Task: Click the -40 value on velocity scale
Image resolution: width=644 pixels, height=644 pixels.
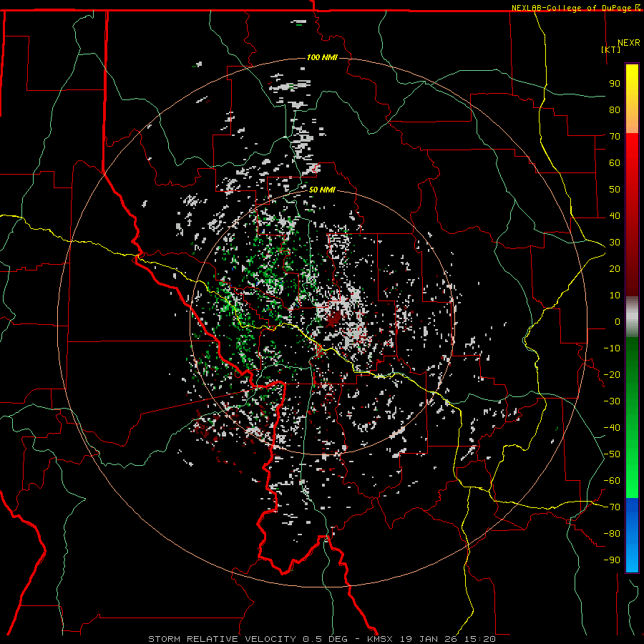Action: click(612, 428)
